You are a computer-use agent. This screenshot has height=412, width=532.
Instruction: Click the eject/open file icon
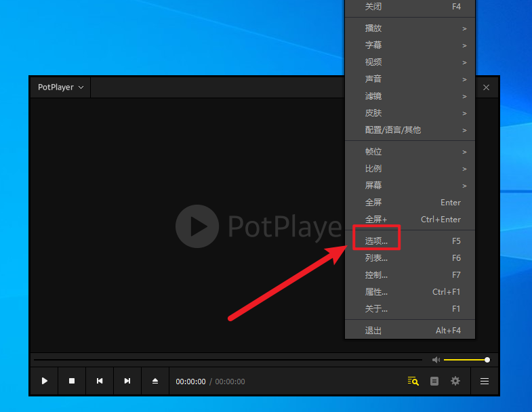pos(155,381)
